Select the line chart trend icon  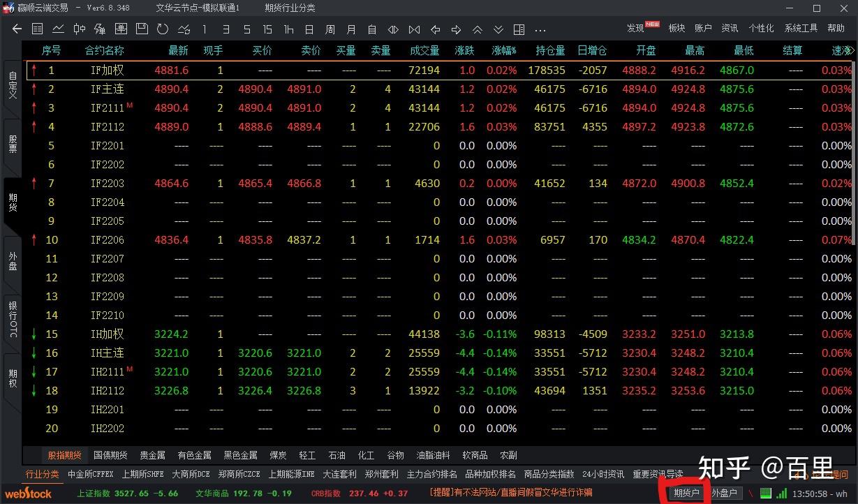[x=58, y=29]
